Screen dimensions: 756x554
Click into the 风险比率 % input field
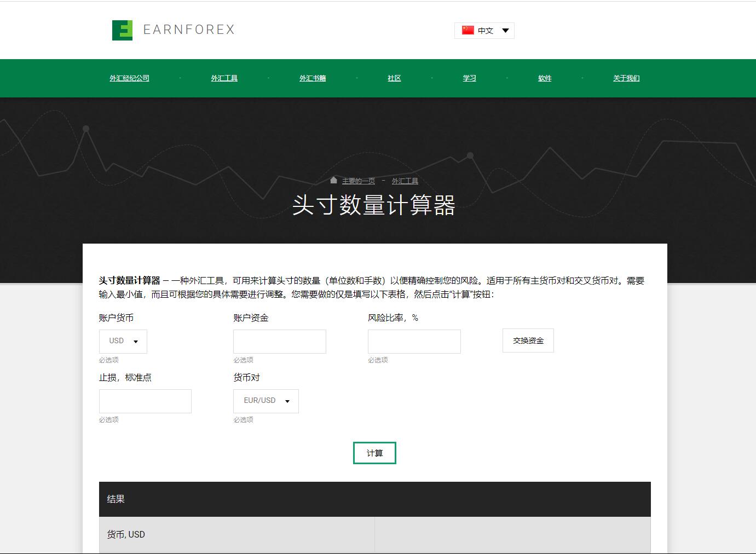414,342
